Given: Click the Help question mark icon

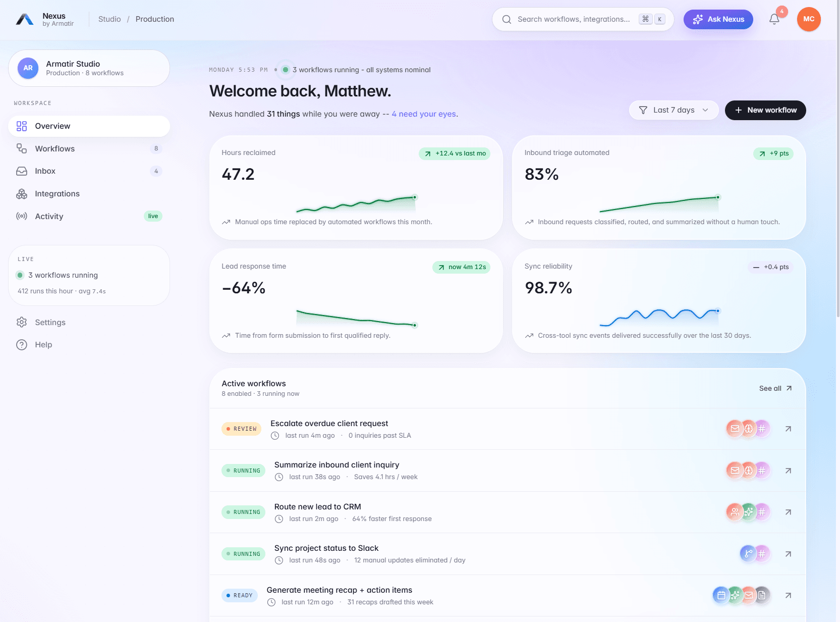Looking at the screenshot, I should click(x=22, y=345).
